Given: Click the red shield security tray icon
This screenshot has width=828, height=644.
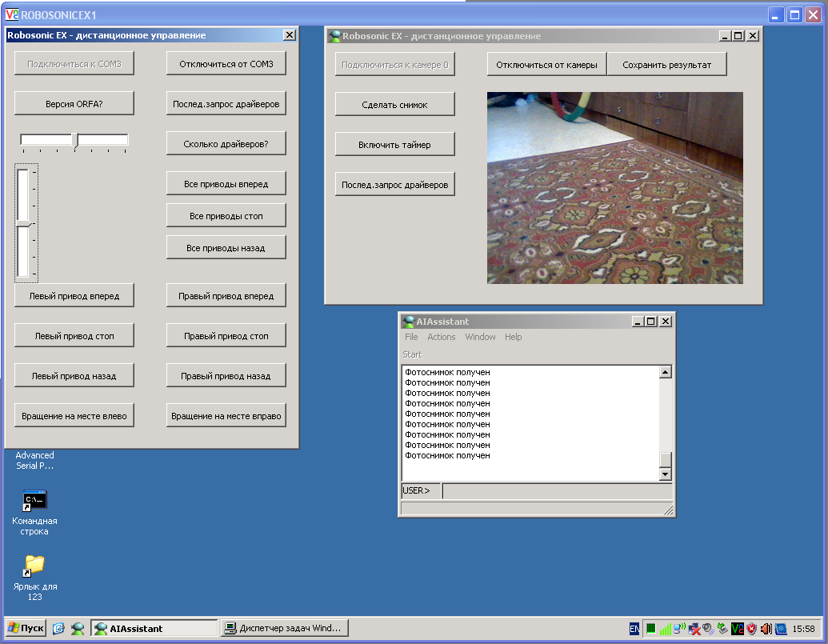Looking at the screenshot, I should 751,629.
